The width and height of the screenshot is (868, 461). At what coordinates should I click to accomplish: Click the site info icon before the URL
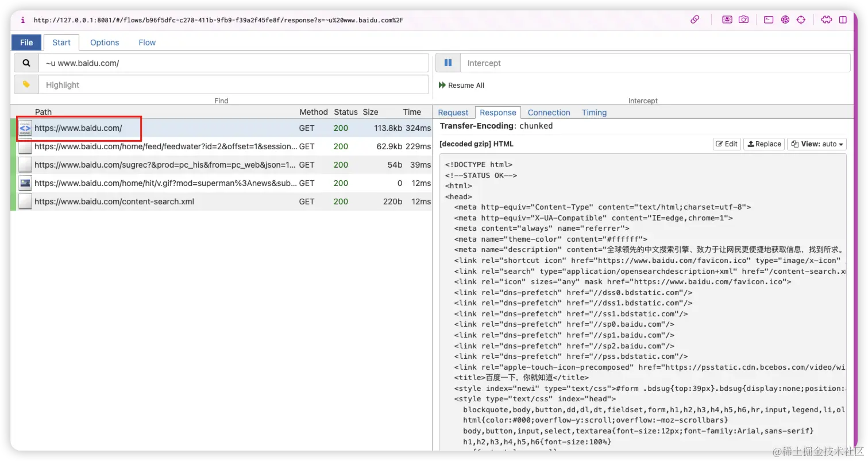pyautogui.click(x=23, y=20)
